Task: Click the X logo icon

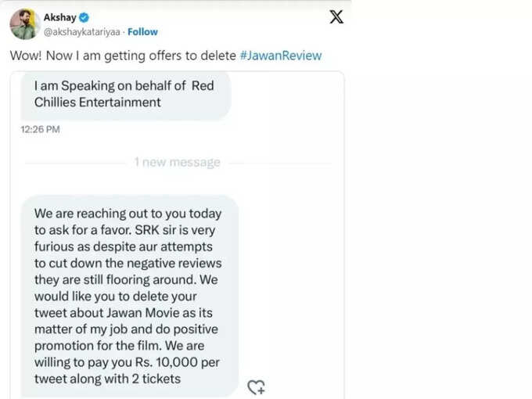Action: point(336,17)
